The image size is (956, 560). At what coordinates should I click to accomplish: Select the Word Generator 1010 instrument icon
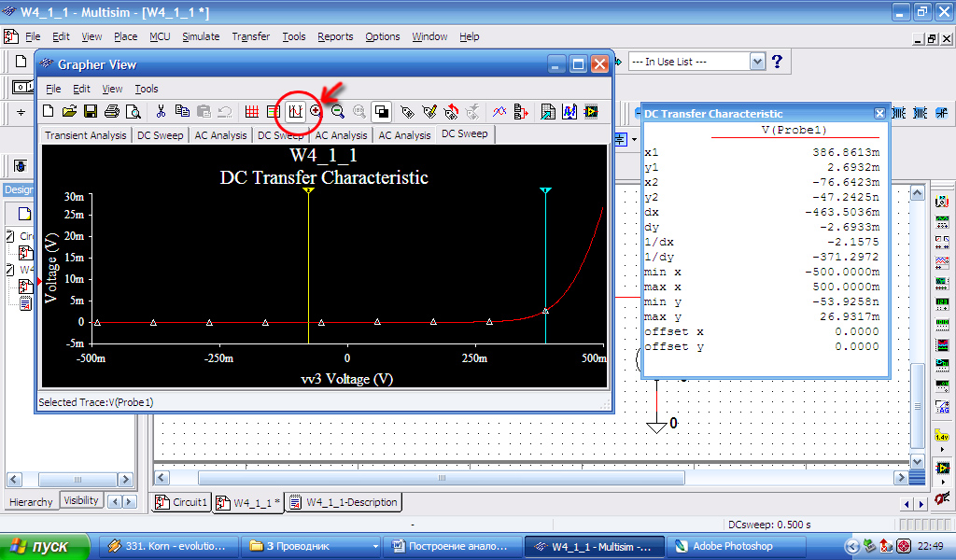[942, 324]
